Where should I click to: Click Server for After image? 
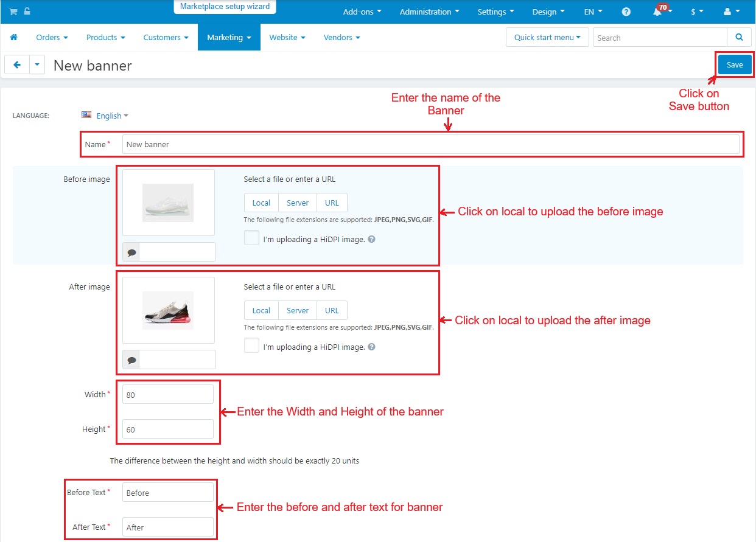(298, 310)
